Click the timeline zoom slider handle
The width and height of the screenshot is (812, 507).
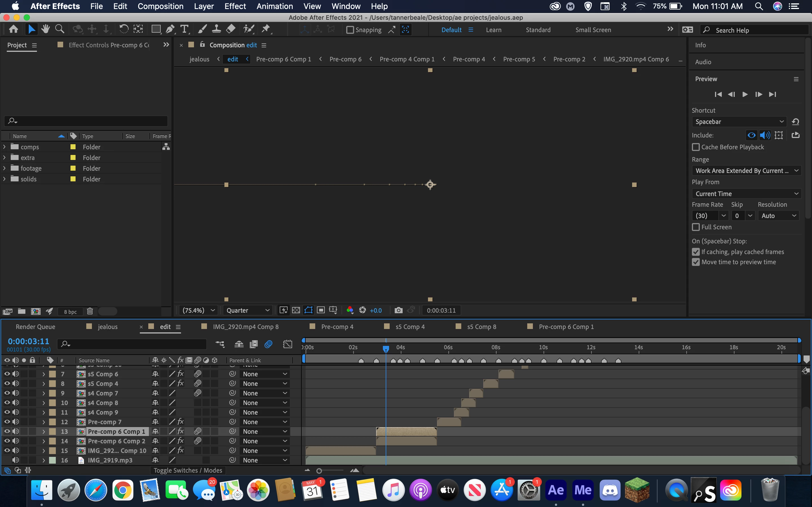(319, 471)
